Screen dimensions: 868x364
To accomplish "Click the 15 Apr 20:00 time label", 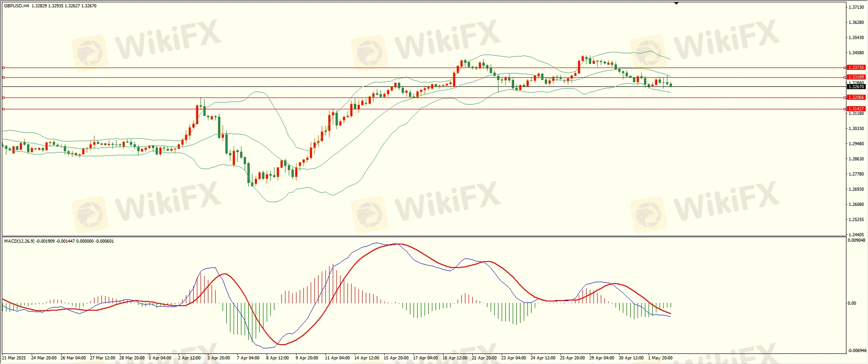I will [x=396, y=358].
